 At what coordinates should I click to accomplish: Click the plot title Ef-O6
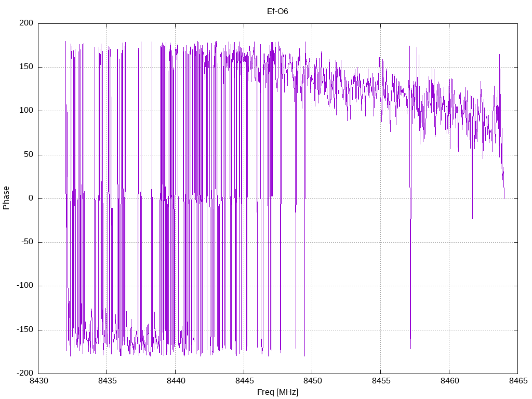point(277,11)
